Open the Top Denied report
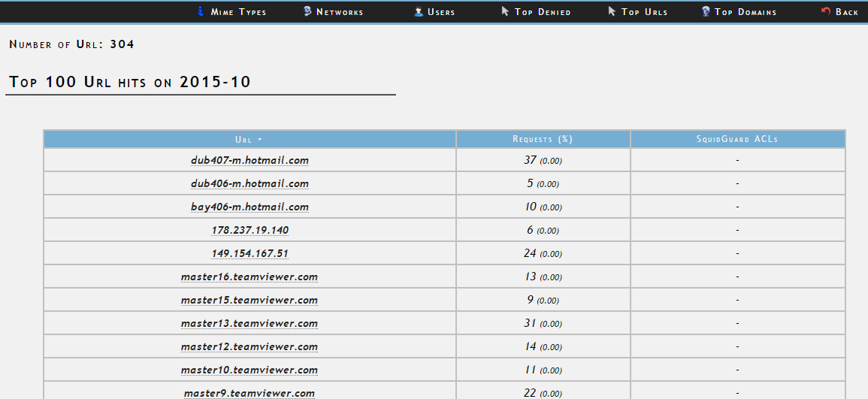Image resolution: width=868 pixels, height=399 pixels. [x=543, y=11]
